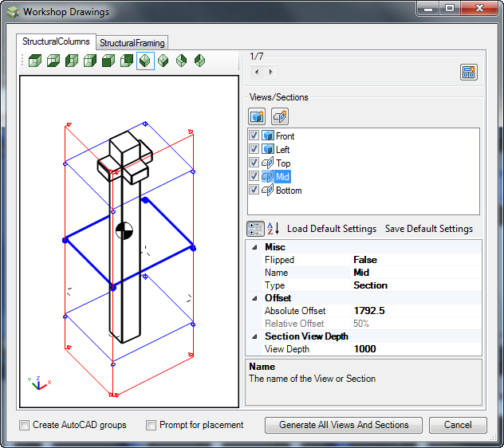Collapse the Offset property group
504x448 pixels.
pyautogui.click(x=254, y=298)
